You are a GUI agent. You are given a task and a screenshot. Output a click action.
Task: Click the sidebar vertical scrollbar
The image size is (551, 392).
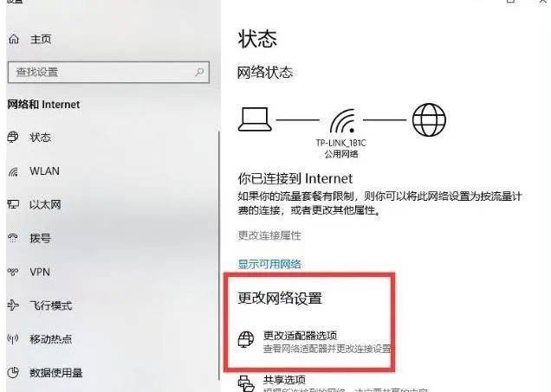point(219,256)
